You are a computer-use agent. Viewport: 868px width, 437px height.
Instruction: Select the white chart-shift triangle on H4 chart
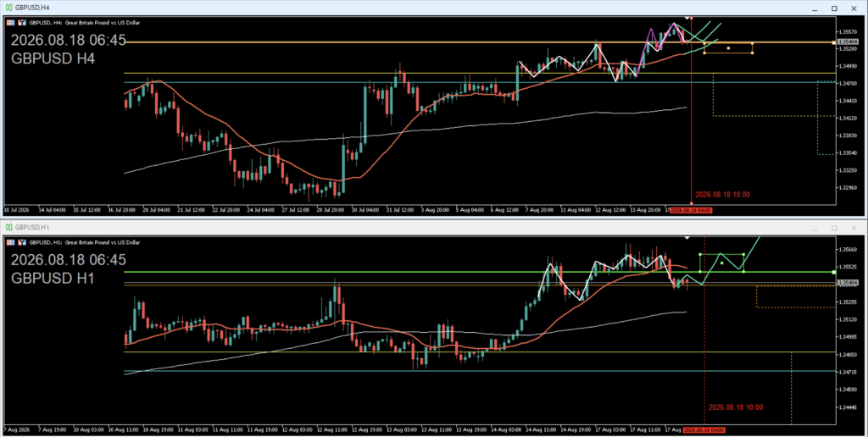click(687, 19)
